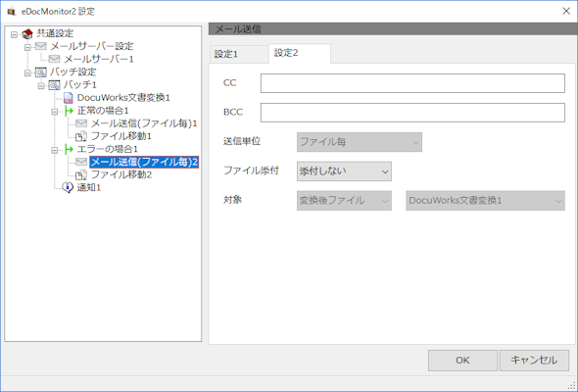The height and width of the screenshot is (392, 578).
Task: Click the envelope icon next to メールサーバー1
Action: (54, 59)
